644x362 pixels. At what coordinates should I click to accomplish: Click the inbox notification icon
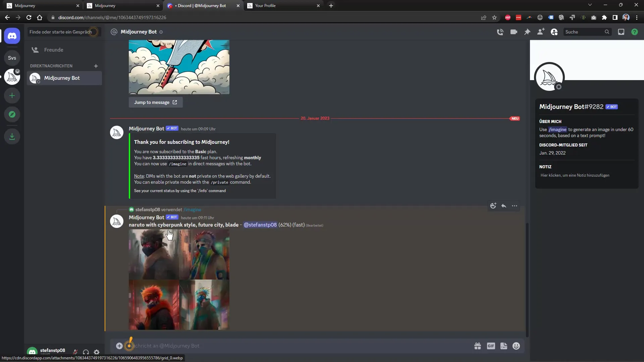(x=621, y=32)
